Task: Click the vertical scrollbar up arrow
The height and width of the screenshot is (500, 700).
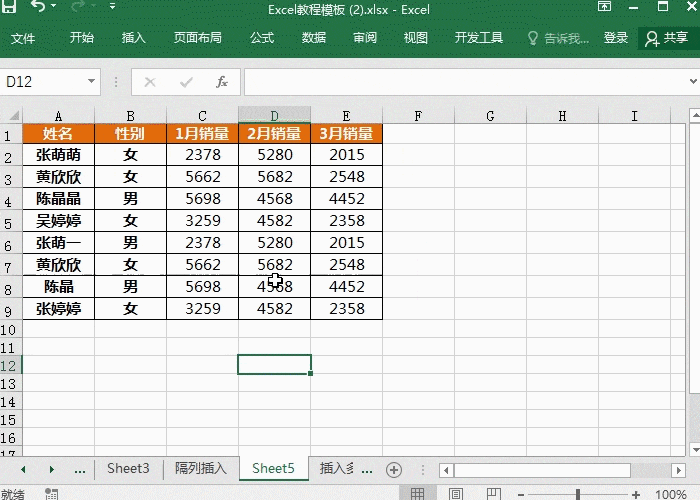Action: [695, 116]
